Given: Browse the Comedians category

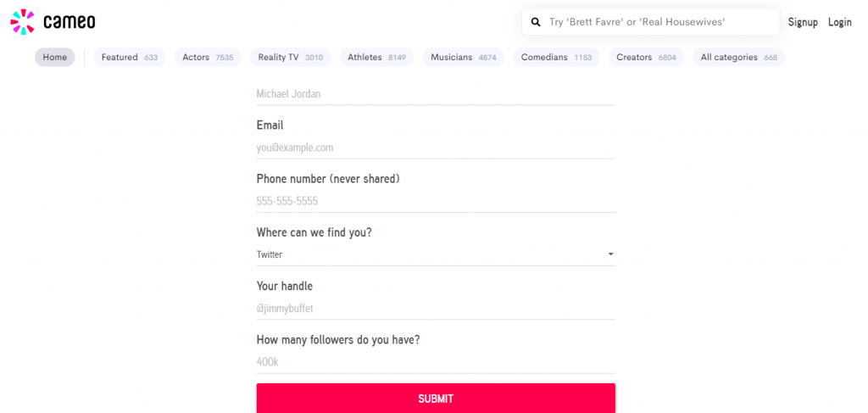Looking at the screenshot, I should tap(556, 58).
